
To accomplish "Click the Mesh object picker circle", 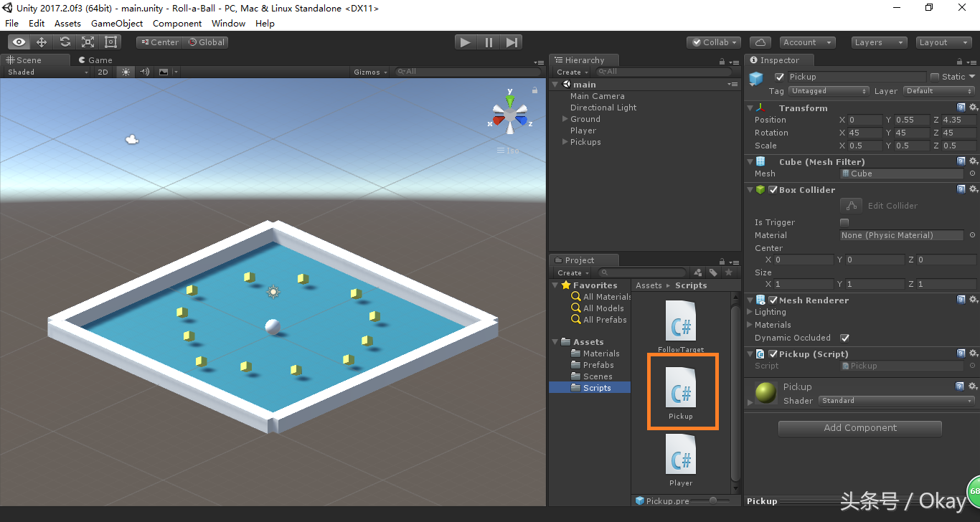I will [x=972, y=174].
